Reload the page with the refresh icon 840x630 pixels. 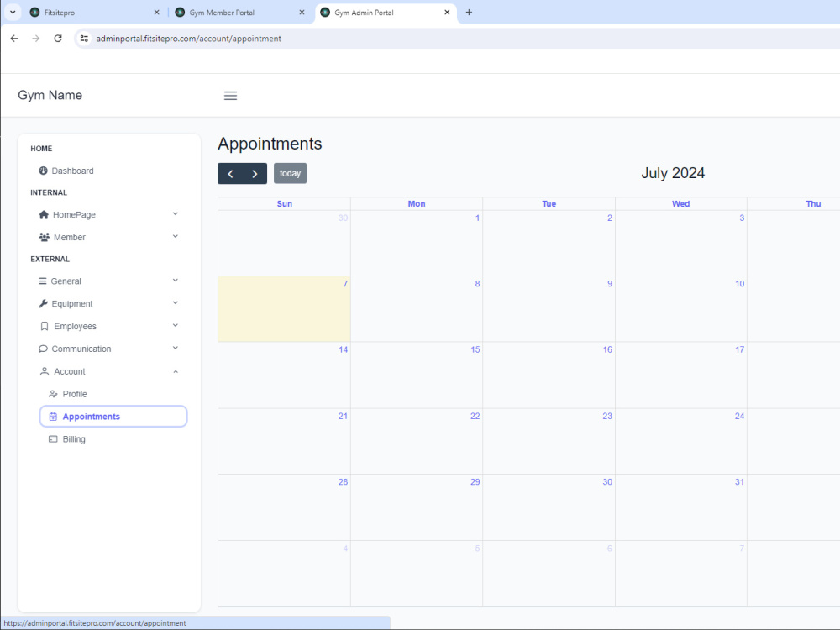click(58, 39)
